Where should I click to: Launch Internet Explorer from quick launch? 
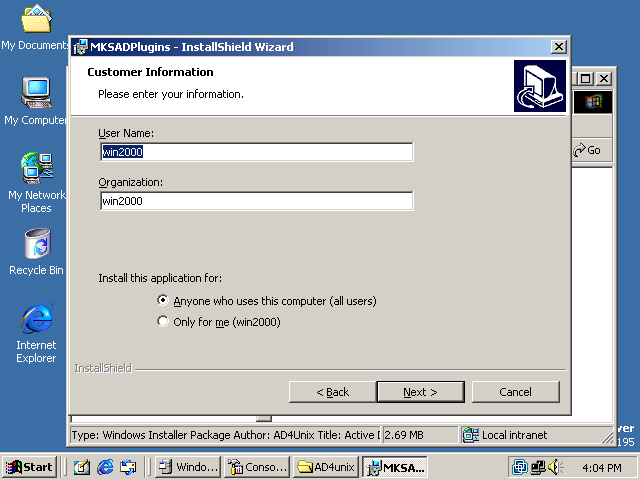click(x=105, y=467)
